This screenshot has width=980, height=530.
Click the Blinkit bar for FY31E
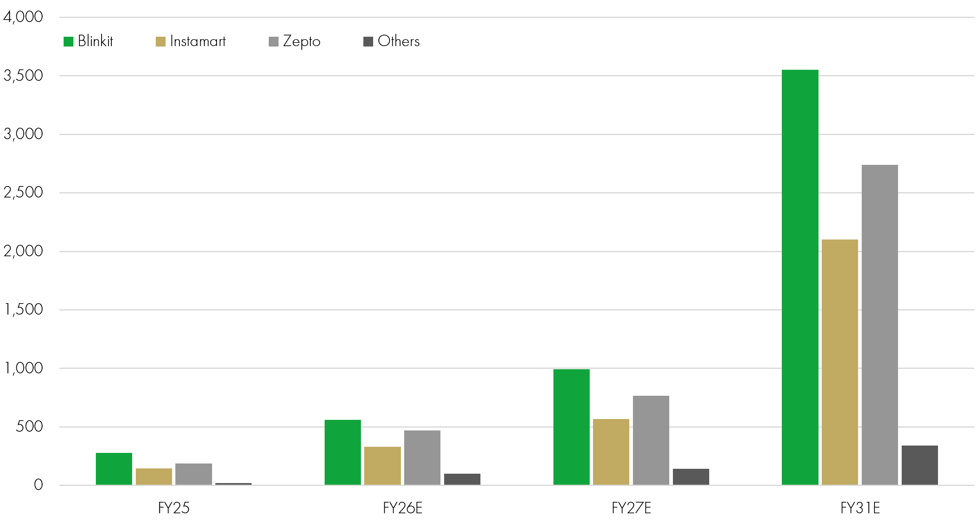[800, 277]
